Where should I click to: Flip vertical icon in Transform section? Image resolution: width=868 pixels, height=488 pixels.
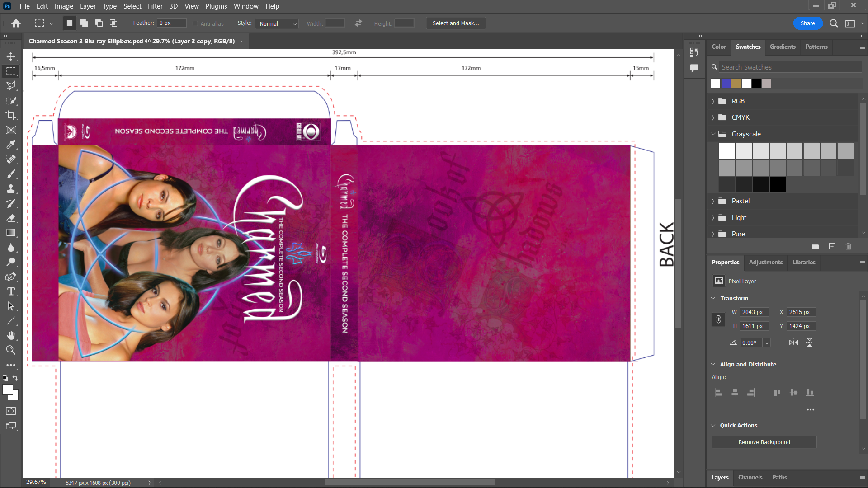click(x=809, y=343)
